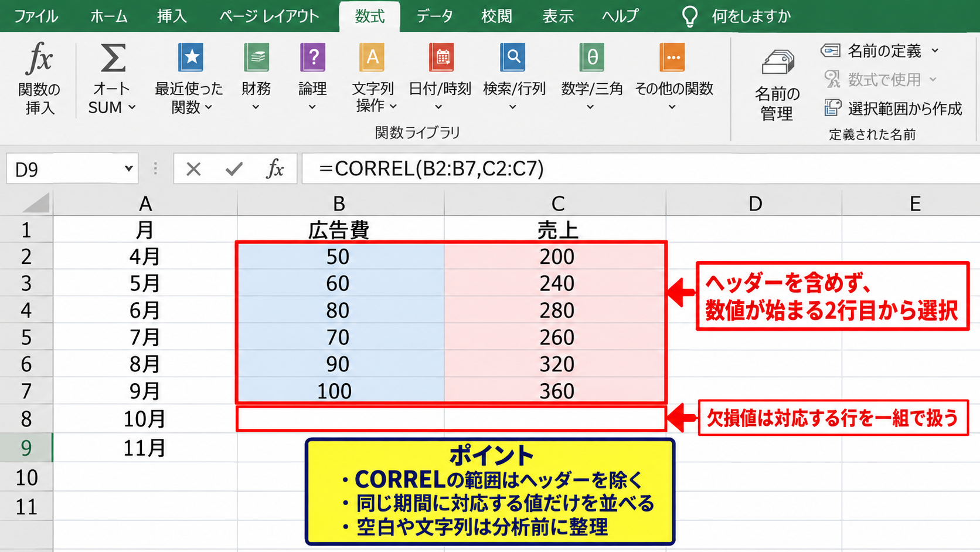Switch to the ページレイアウト tab
Viewport: 980px width, 552px height.
tap(269, 16)
